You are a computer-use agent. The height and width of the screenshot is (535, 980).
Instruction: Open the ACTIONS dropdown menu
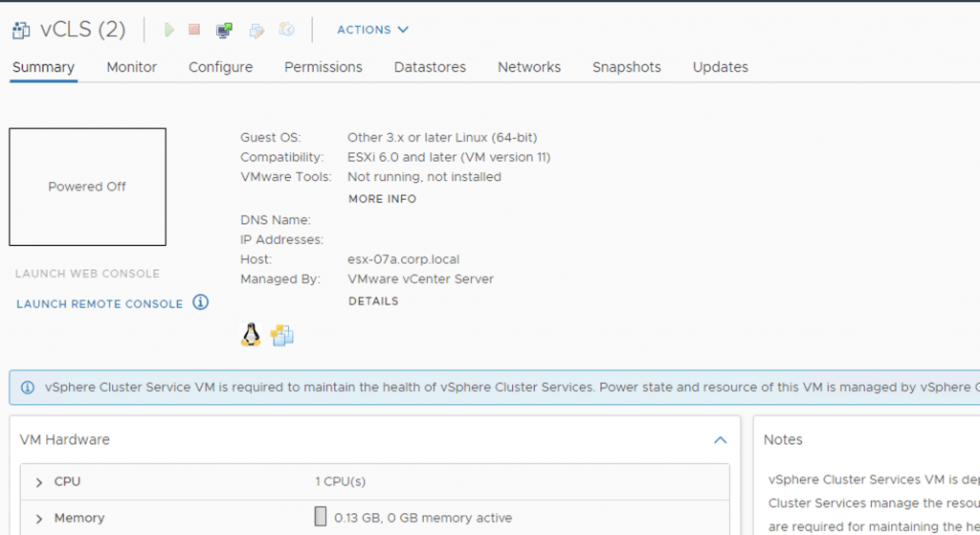(x=372, y=30)
